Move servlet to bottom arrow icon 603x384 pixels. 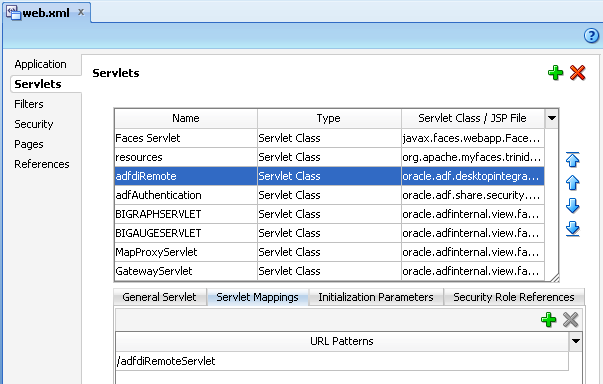pos(573,229)
